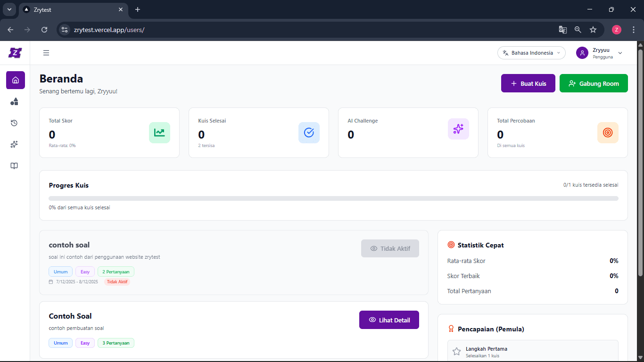This screenshot has height=362, width=644.
Task: Open the browser tab search dropdown
Action: click(x=9, y=9)
